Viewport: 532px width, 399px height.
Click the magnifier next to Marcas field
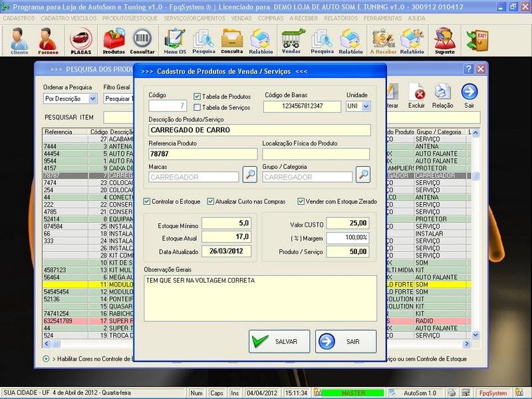point(249,175)
